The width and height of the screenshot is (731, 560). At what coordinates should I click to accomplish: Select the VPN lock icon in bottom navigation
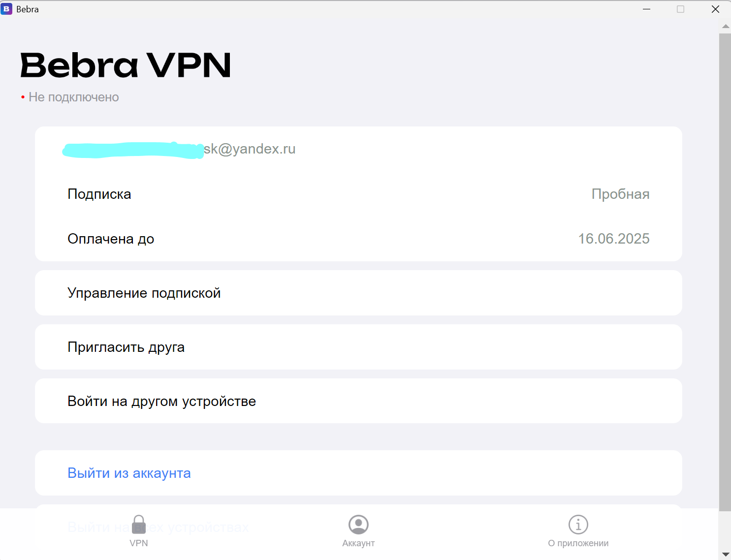[x=138, y=524]
